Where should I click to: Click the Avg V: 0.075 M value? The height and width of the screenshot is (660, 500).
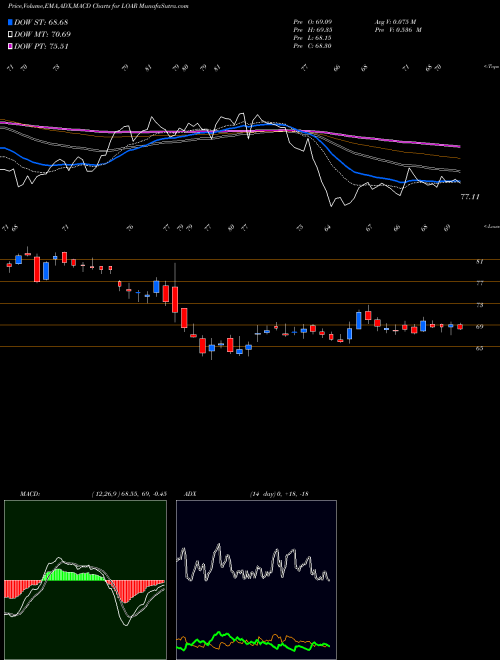[x=395, y=21]
